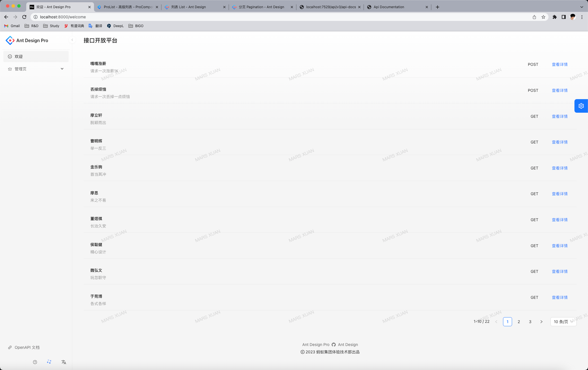Bookmark page with the star icon
The width and height of the screenshot is (588, 370).
click(543, 17)
